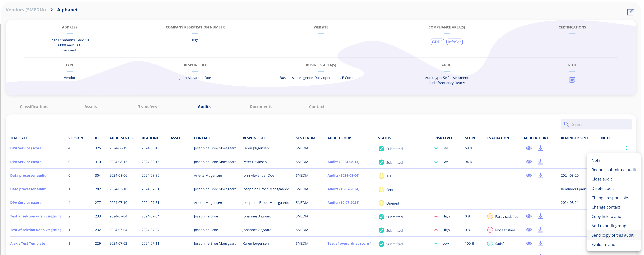
Task: Click Not satisfied sad face icon
Action: (x=490, y=230)
